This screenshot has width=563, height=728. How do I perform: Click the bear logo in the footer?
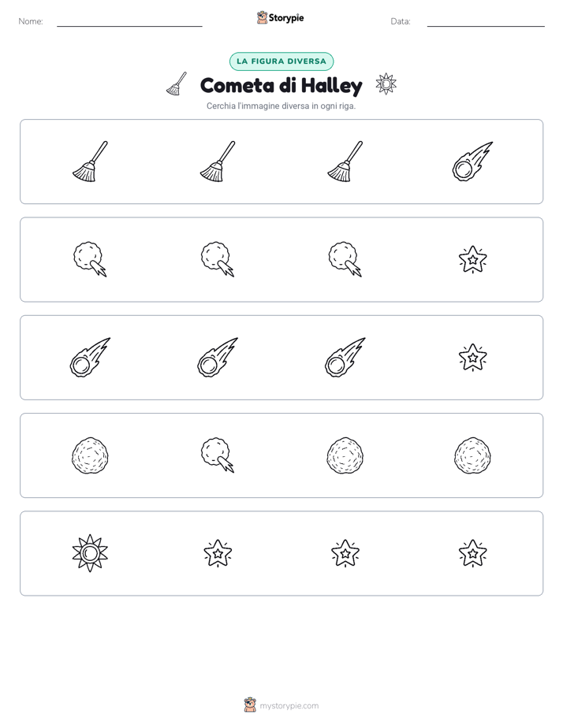(250, 705)
